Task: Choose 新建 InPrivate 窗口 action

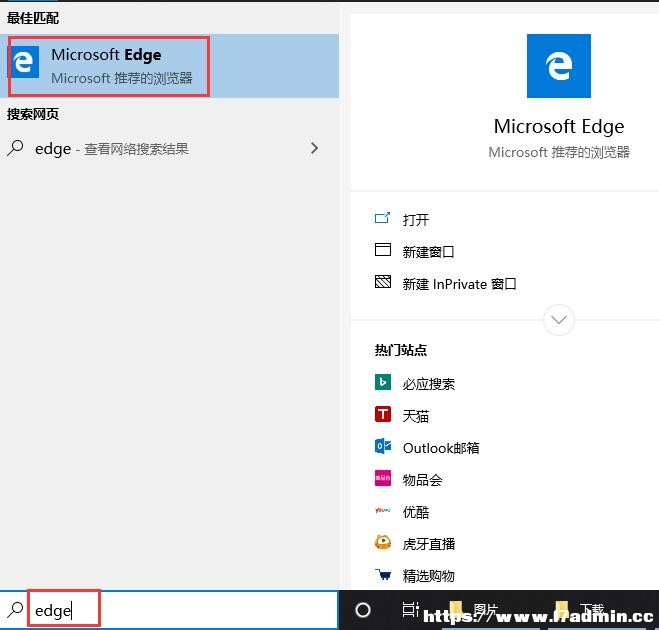Action: (x=459, y=284)
